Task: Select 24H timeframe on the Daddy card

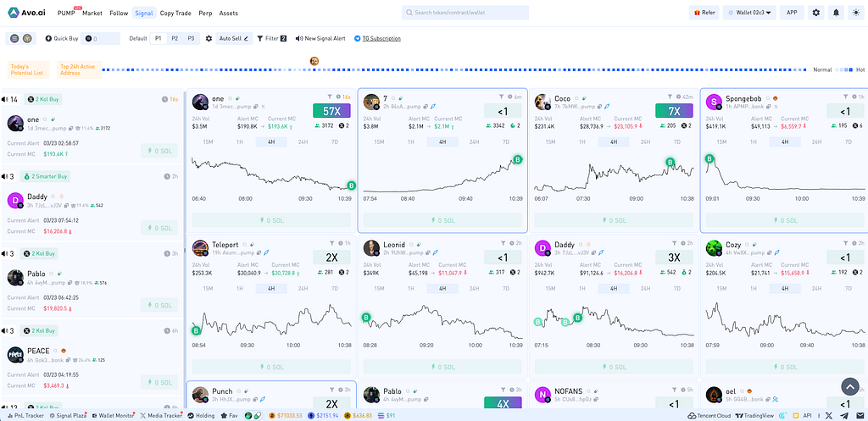Action: pos(645,288)
